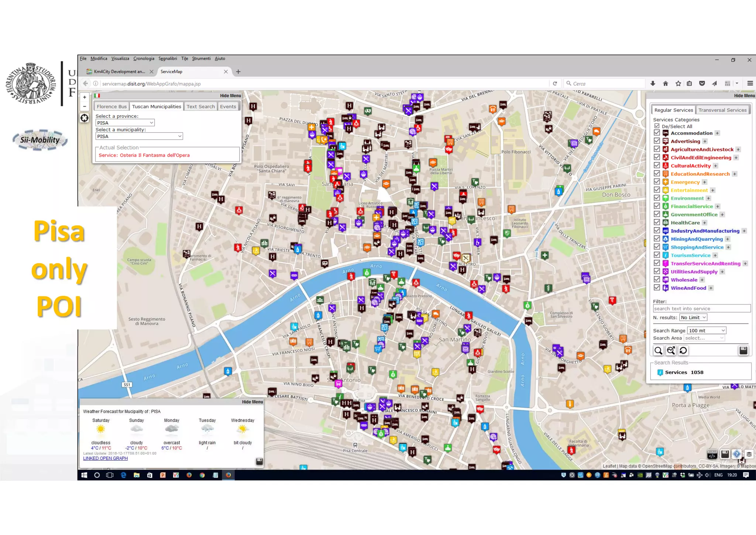Open the Embed code button on map

point(712,454)
